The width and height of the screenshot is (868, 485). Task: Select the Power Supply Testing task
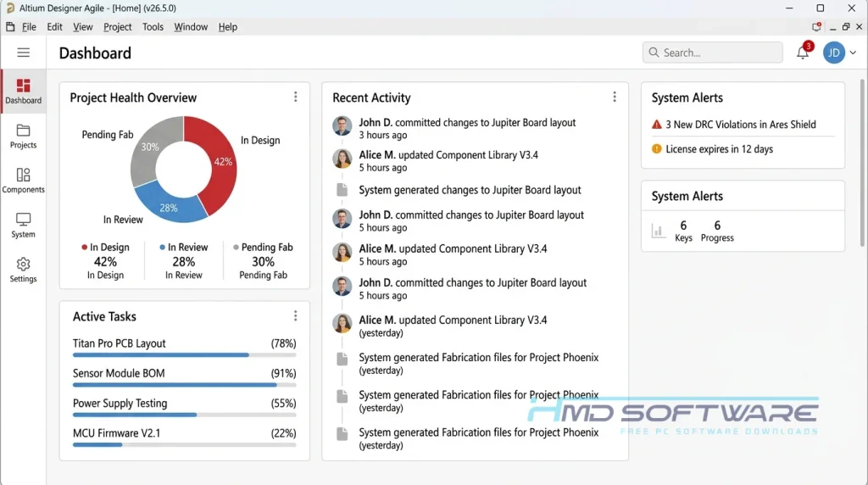120,403
